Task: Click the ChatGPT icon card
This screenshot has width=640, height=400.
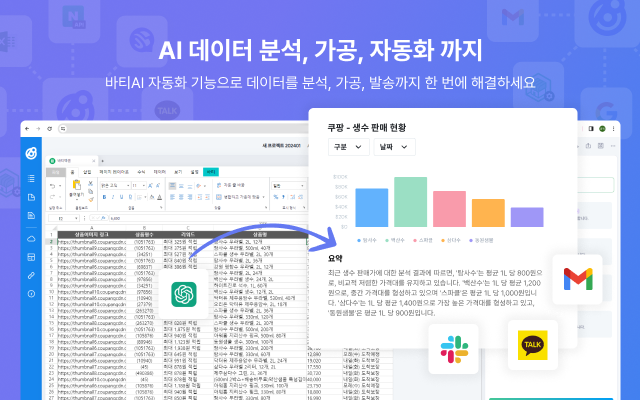Action: (x=183, y=294)
